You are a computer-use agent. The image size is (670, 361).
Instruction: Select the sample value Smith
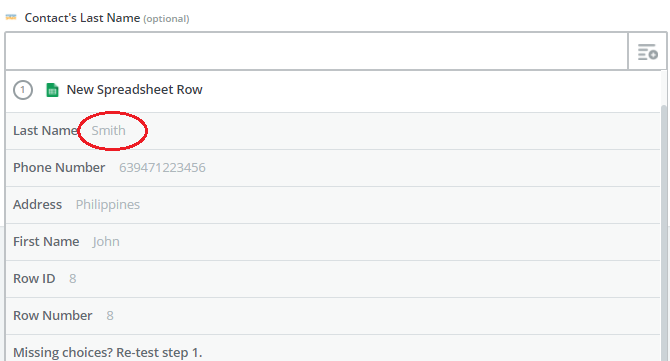click(x=109, y=131)
